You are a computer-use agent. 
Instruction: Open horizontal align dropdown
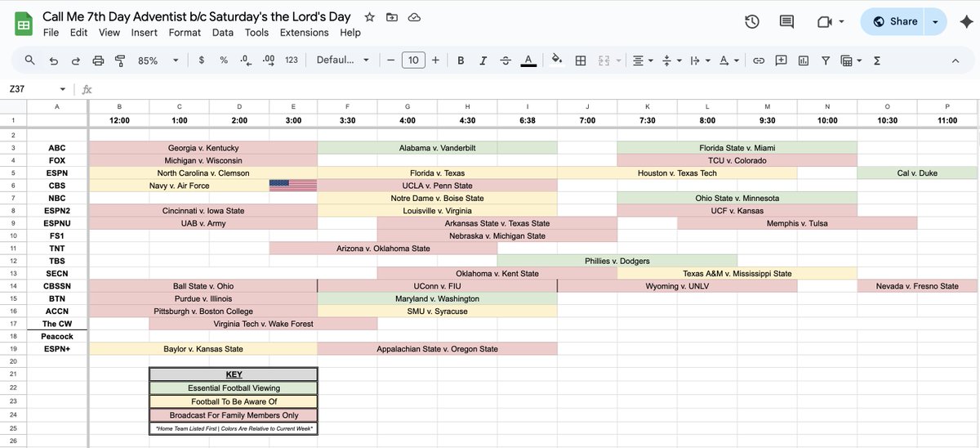coord(644,60)
